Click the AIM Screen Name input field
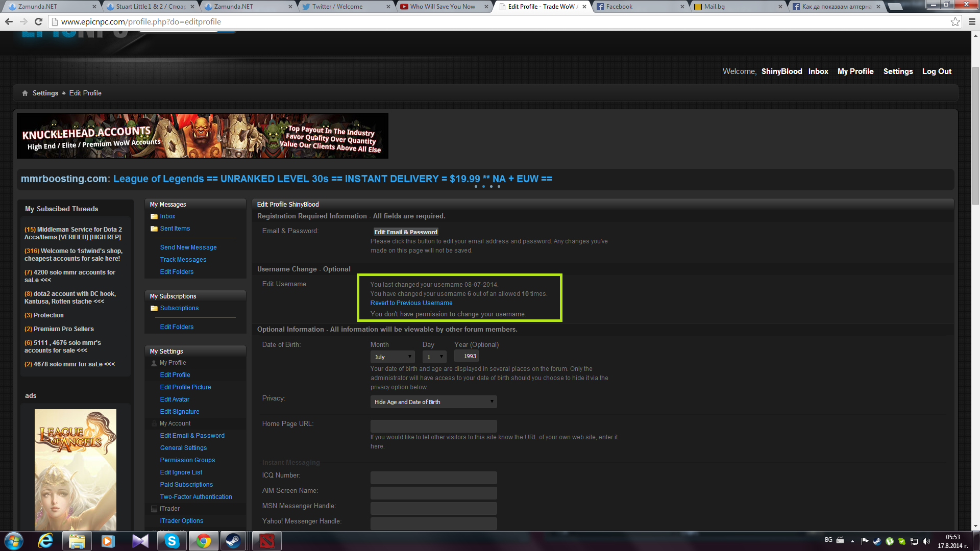The height and width of the screenshot is (551, 980). 433,493
